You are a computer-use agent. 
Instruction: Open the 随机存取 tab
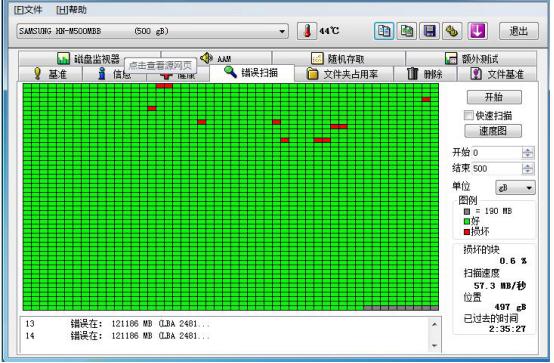click(338, 58)
